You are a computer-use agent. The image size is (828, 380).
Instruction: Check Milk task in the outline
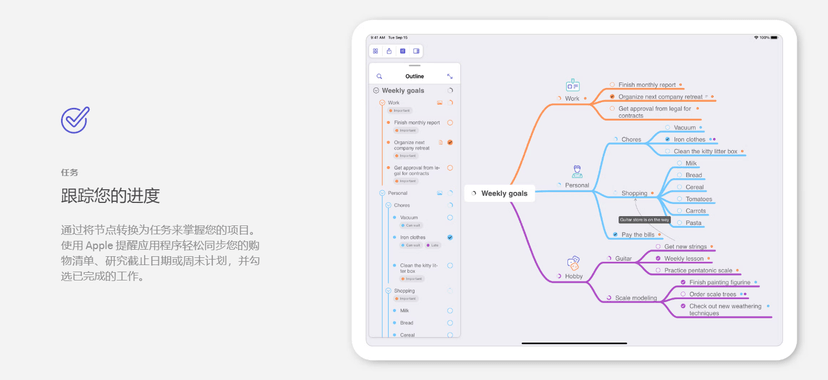[x=450, y=311]
